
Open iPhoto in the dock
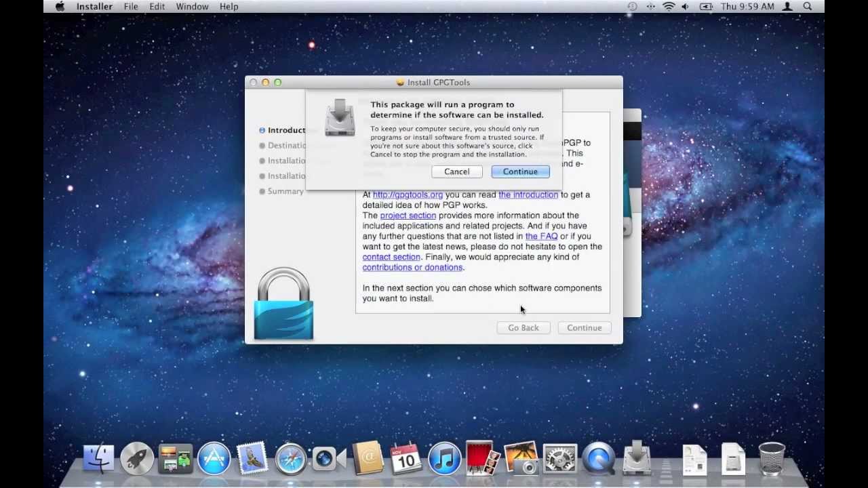(521, 459)
